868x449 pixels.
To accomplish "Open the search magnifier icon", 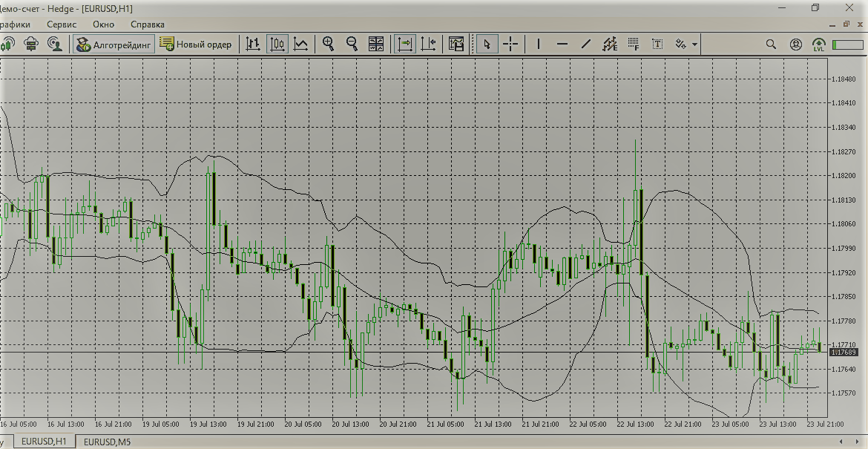I will tap(771, 44).
